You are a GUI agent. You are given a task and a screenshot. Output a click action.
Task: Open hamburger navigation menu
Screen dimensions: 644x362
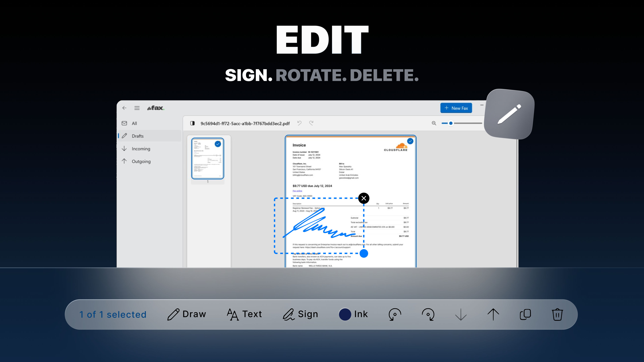click(x=137, y=108)
